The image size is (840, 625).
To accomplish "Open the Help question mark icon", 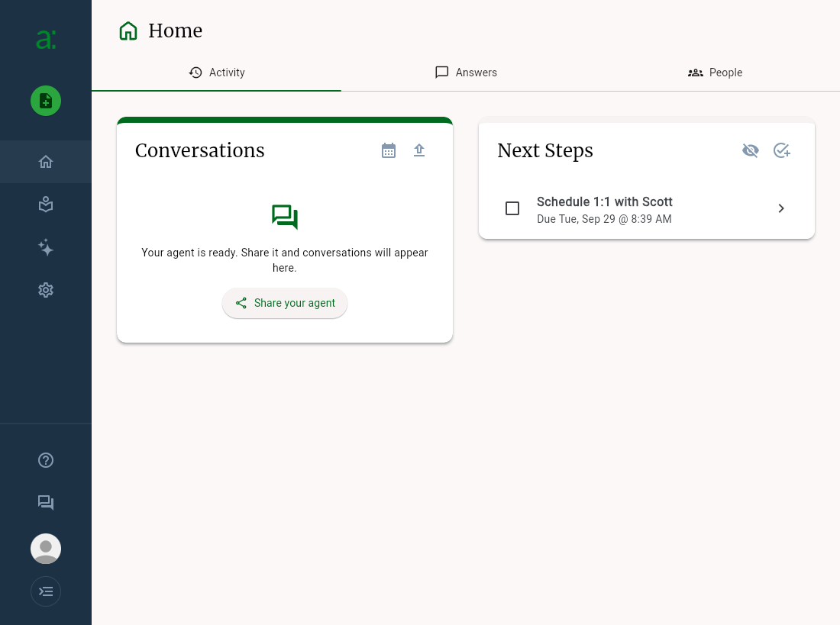I will (x=46, y=460).
